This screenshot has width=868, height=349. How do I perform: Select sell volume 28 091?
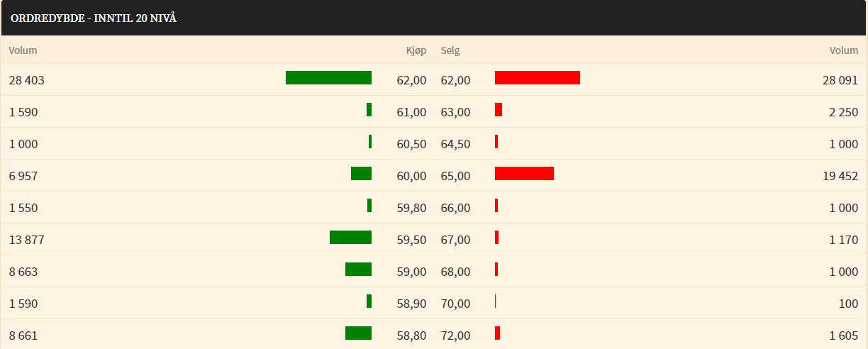point(840,80)
